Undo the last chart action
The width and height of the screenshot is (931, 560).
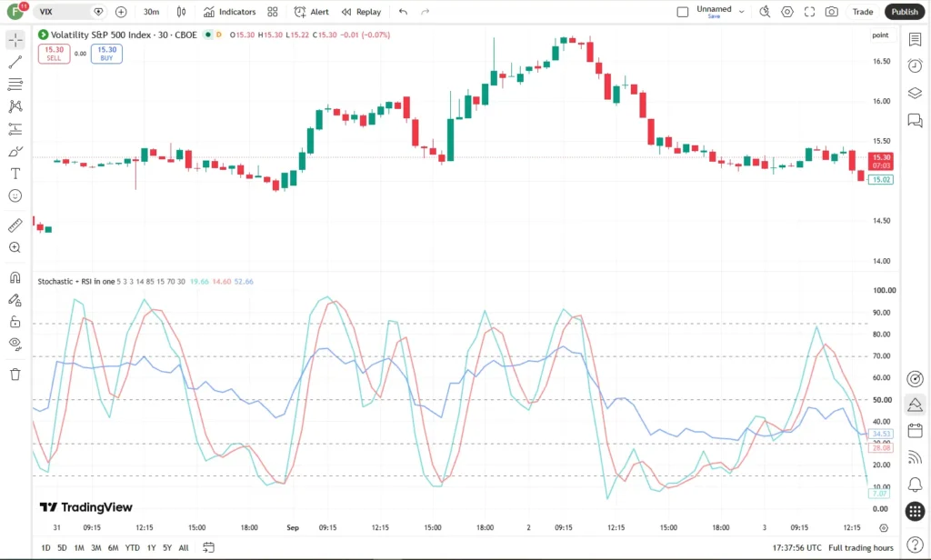click(403, 11)
